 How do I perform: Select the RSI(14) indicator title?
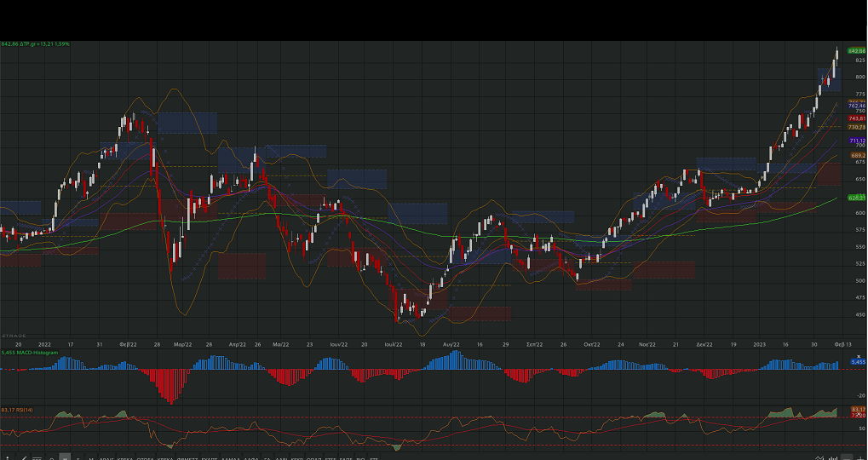click(23, 410)
